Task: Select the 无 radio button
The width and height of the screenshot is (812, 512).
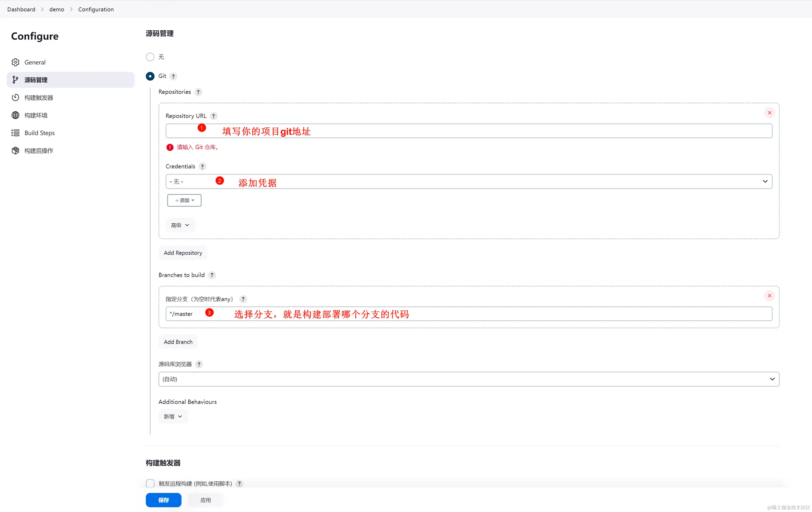Action: coord(150,57)
